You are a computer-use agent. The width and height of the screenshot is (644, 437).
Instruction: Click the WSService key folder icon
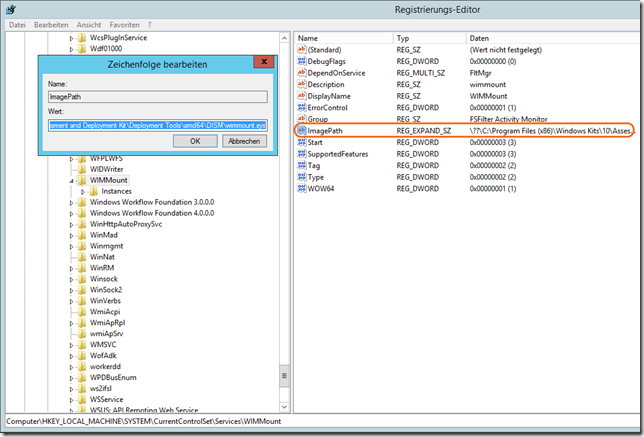pyautogui.click(x=83, y=399)
